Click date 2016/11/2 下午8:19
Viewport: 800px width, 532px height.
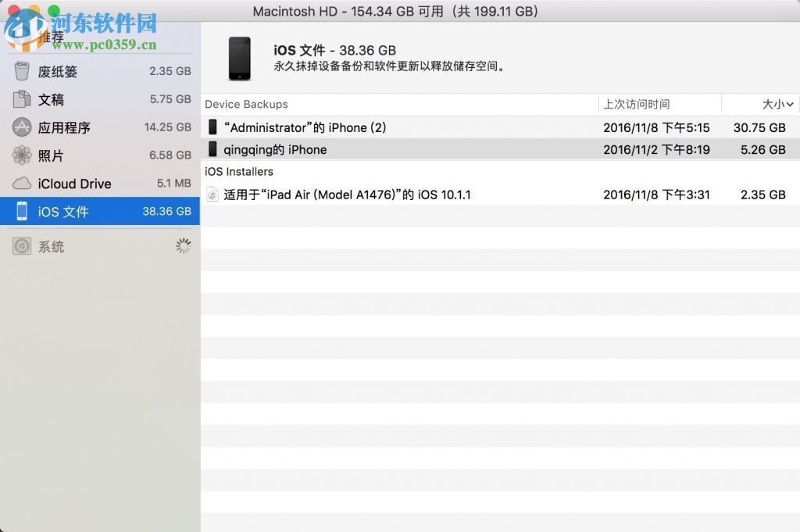tap(656, 149)
